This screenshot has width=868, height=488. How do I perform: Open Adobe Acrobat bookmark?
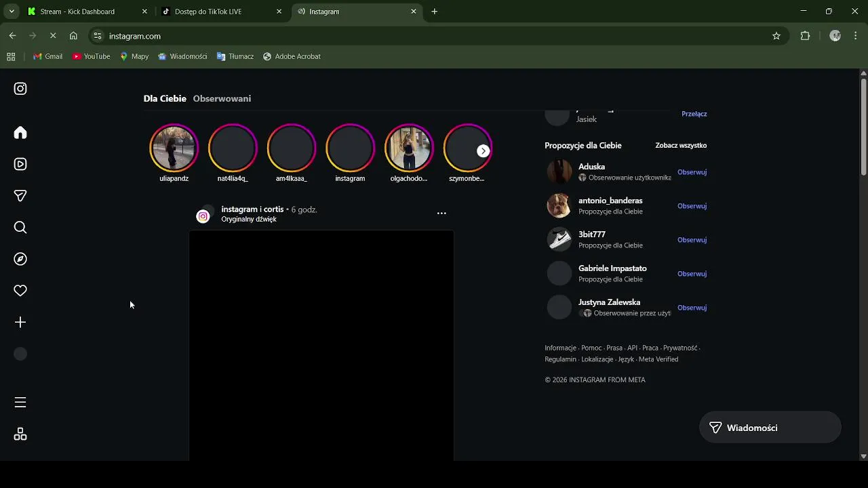click(292, 56)
